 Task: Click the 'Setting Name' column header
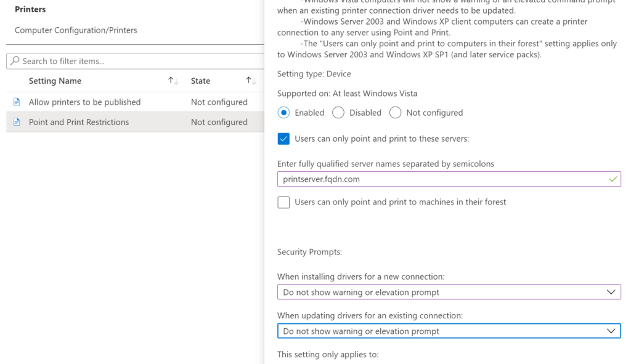(55, 81)
